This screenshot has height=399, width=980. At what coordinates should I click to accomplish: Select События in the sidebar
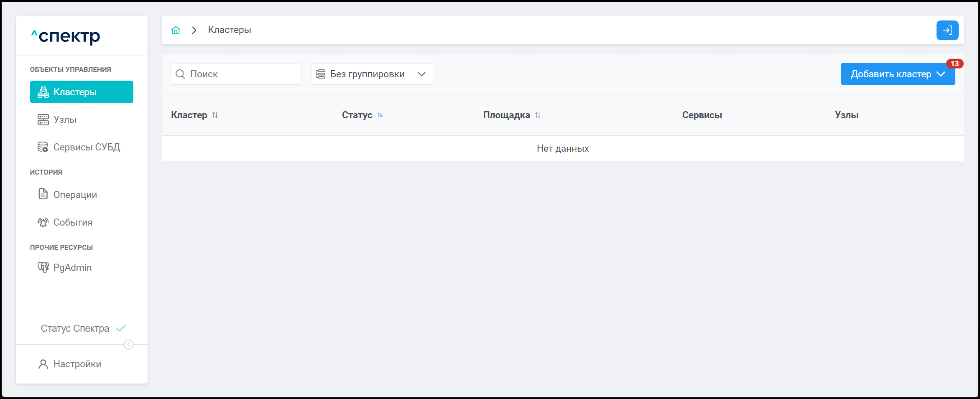coord(73,222)
